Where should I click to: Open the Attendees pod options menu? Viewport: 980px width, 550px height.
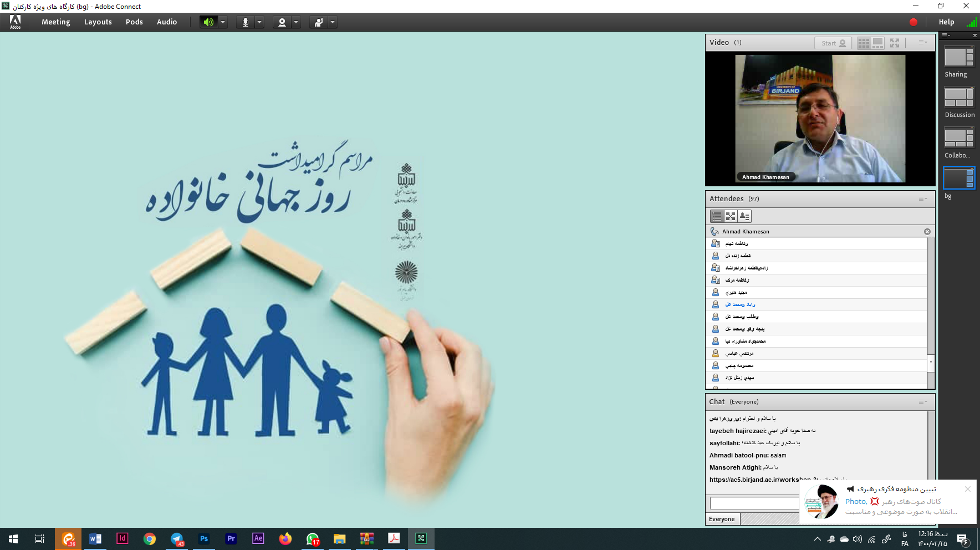tap(922, 199)
